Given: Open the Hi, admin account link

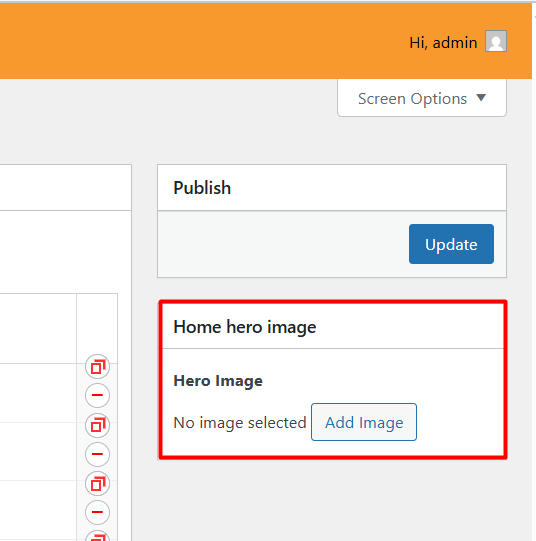Looking at the screenshot, I should [x=443, y=42].
